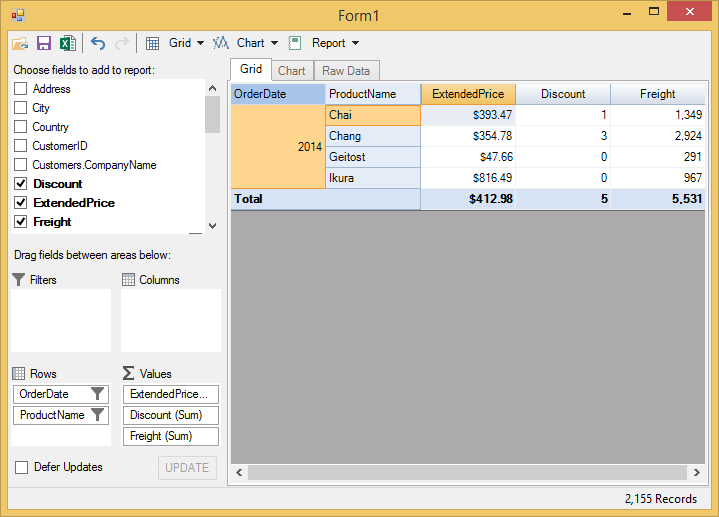The width and height of the screenshot is (719, 517).
Task: Export to Excel using the toolbar icon
Action: [67, 43]
